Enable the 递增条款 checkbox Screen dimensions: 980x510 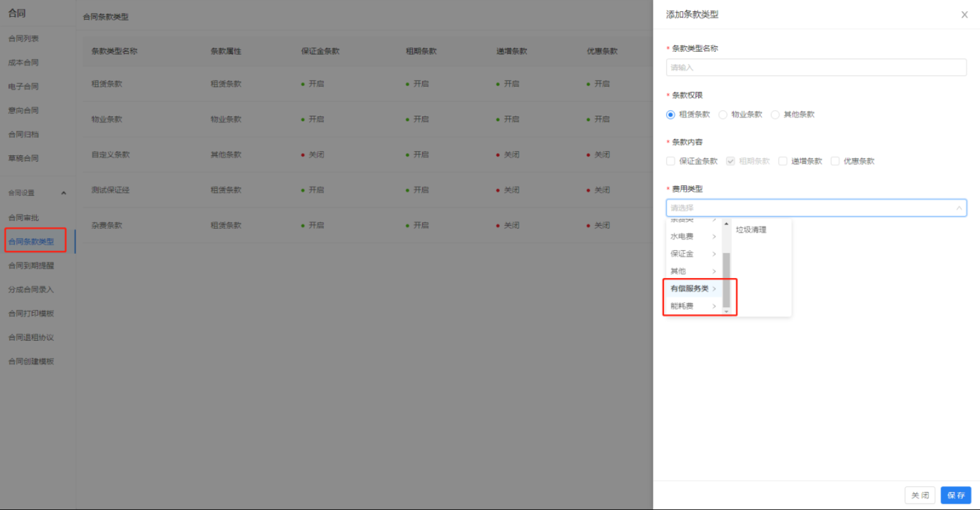click(783, 162)
